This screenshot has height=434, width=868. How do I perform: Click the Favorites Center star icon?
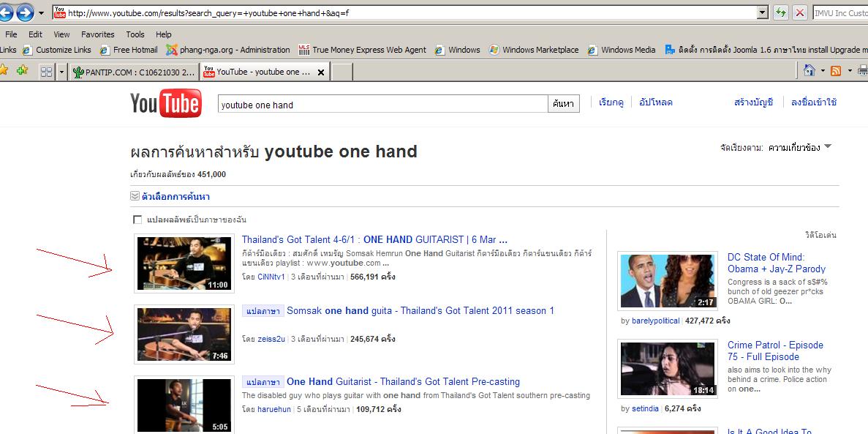(x=4, y=70)
